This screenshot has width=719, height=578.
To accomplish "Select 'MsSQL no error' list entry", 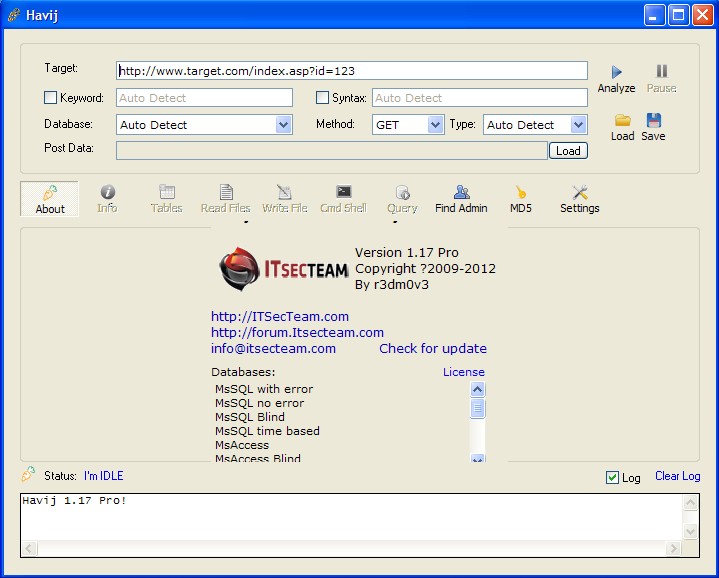I will [260, 403].
